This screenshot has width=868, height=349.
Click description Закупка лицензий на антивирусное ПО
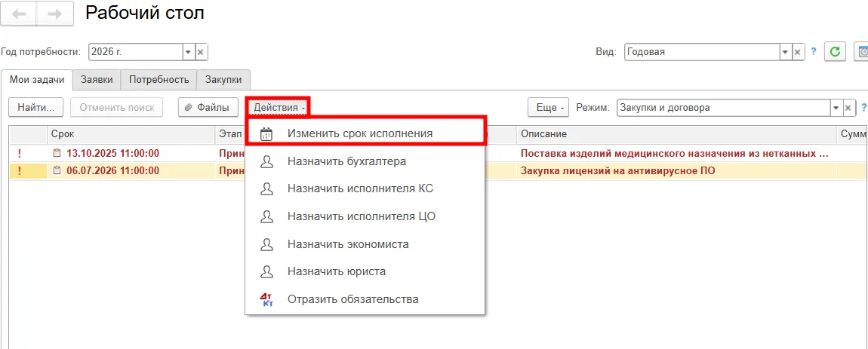click(x=617, y=171)
